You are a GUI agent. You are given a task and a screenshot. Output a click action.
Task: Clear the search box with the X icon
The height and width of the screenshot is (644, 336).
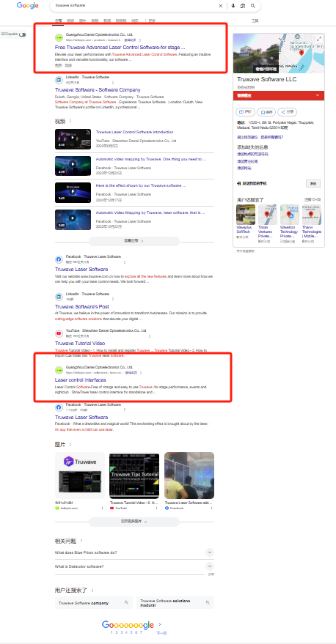[x=220, y=6]
